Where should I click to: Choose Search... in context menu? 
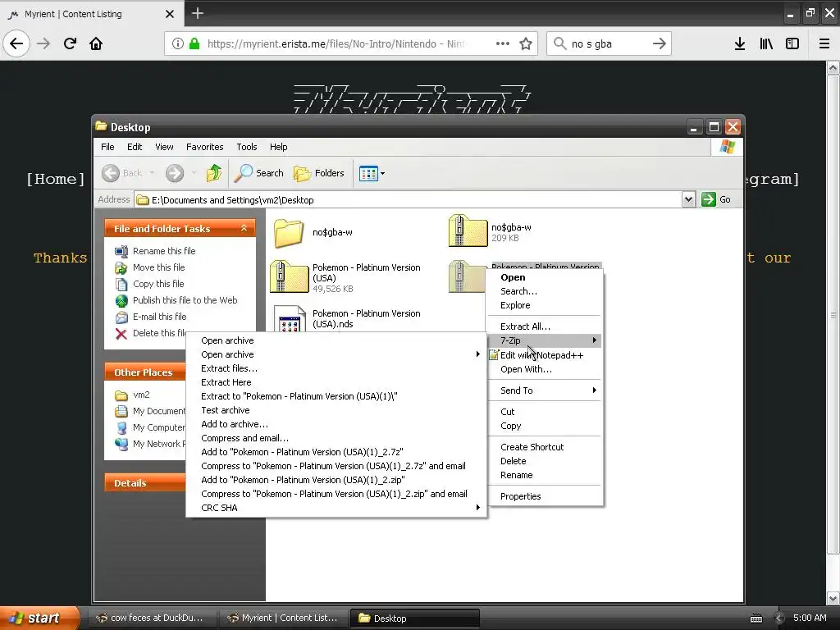pos(545,291)
